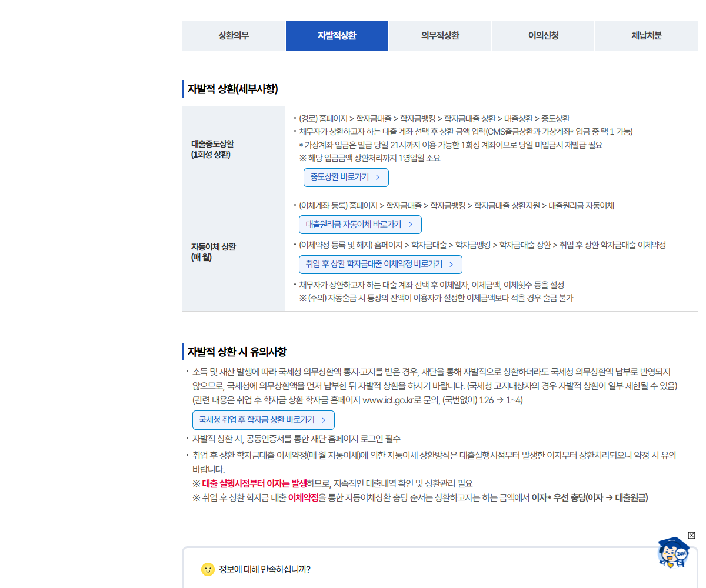Click the 중도상환 바로가기 button
The width and height of the screenshot is (706, 588).
coord(346,177)
